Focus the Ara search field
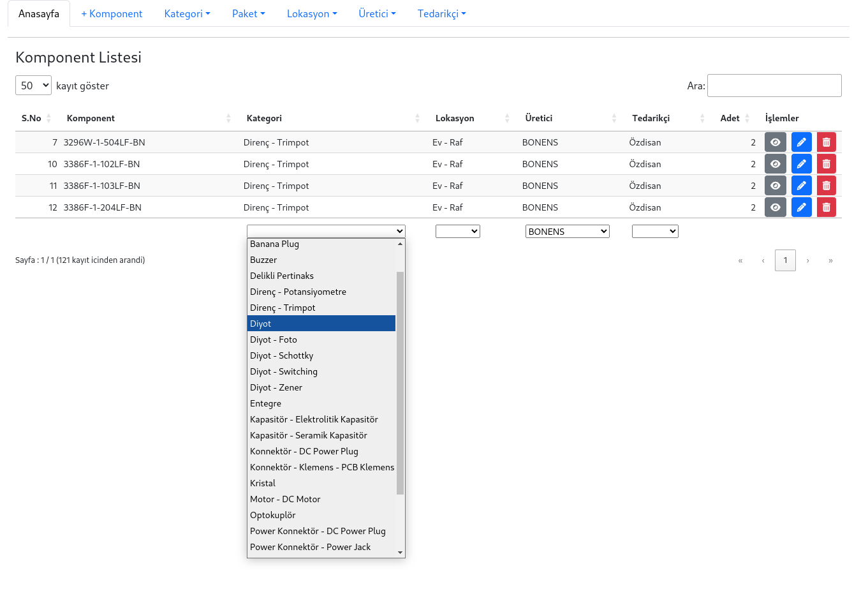Image resolution: width=868 pixels, height=589 pixels. pyautogui.click(x=774, y=86)
